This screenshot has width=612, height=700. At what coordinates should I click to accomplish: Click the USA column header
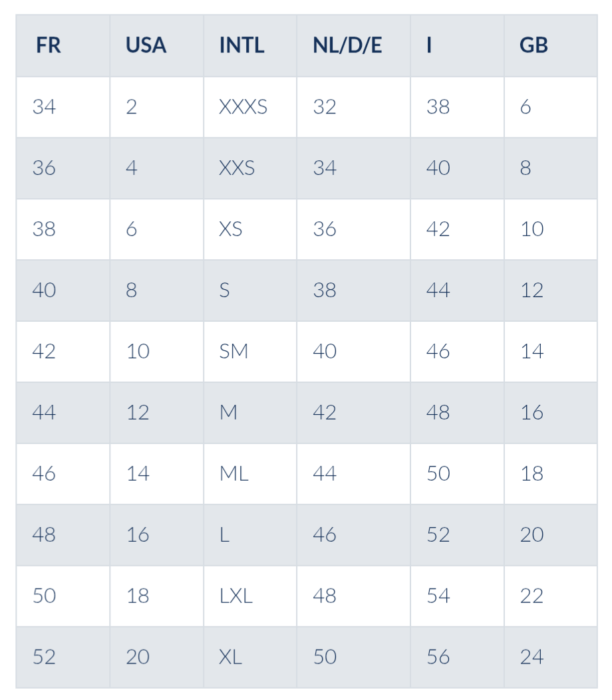157,45
